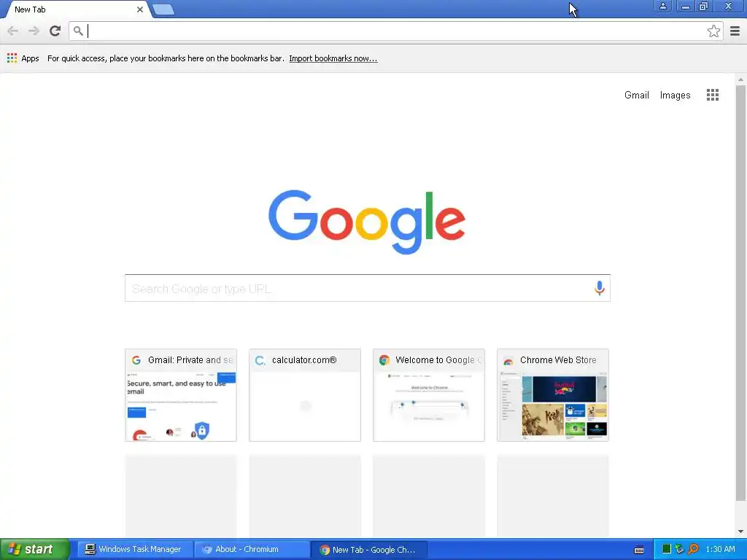Close the New Tab tab
This screenshot has width=747, height=560.
tap(140, 9)
